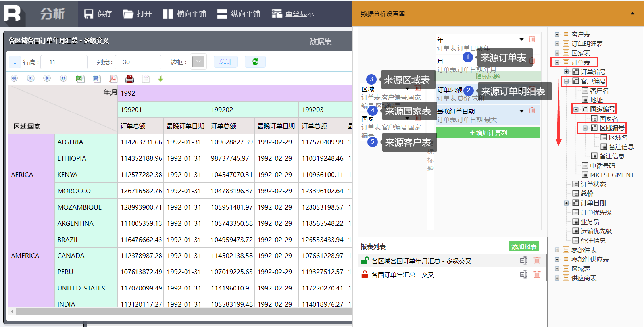
Task: Go to the first page arrow
Action: tap(14, 78)
